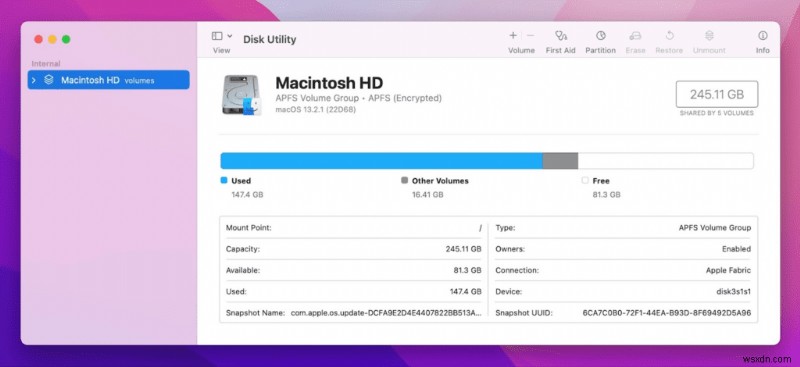
Task: Click SHARED BY 5 VOLUMES caption
Action: tap(716, 113)
